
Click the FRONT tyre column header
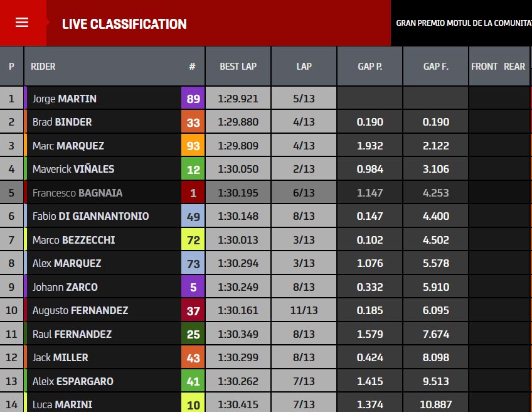pos(484,66)
